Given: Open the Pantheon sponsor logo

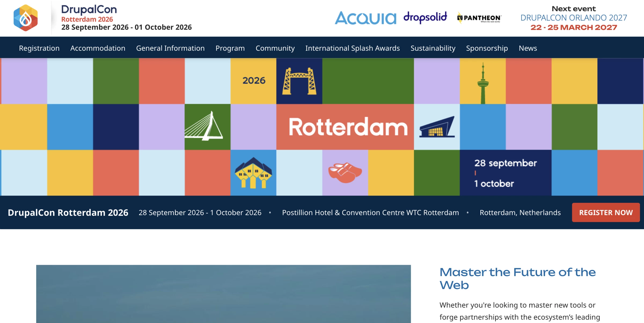Looking at the screenshot, I should tap(479, 18).
